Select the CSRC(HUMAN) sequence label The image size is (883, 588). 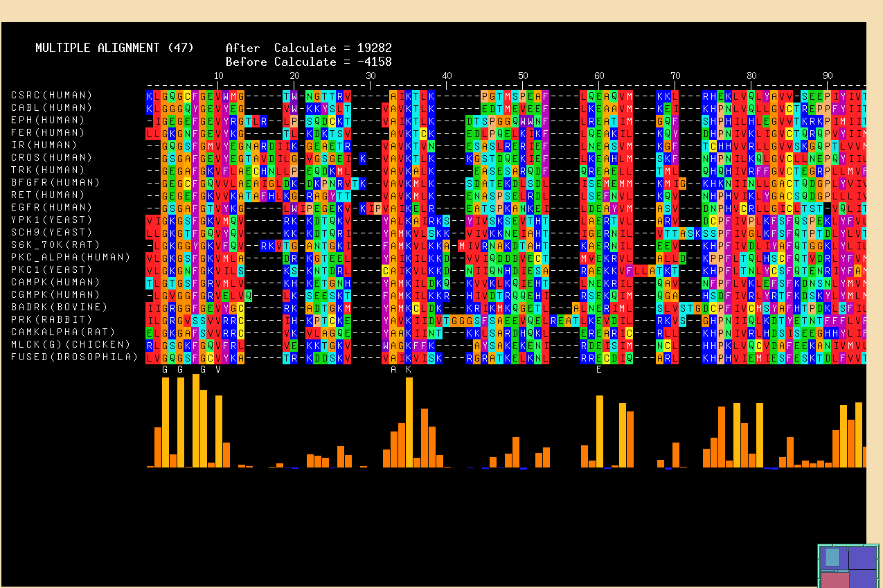pyautogui.click(x=51, y=95)
